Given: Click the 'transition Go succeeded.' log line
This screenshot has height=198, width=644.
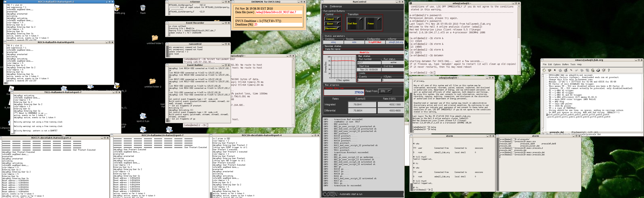Looking at the screenshot, I should click(348, 186).
